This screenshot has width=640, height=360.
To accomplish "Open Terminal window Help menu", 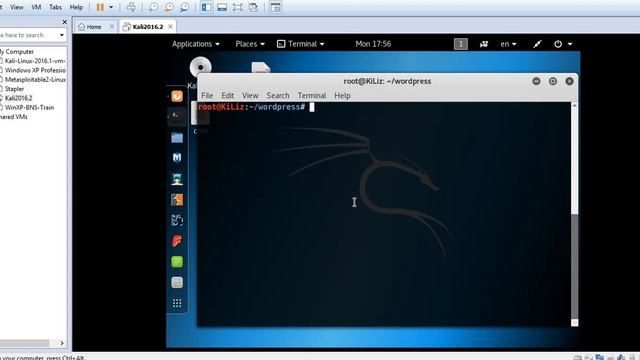I will tap(342, 96).
